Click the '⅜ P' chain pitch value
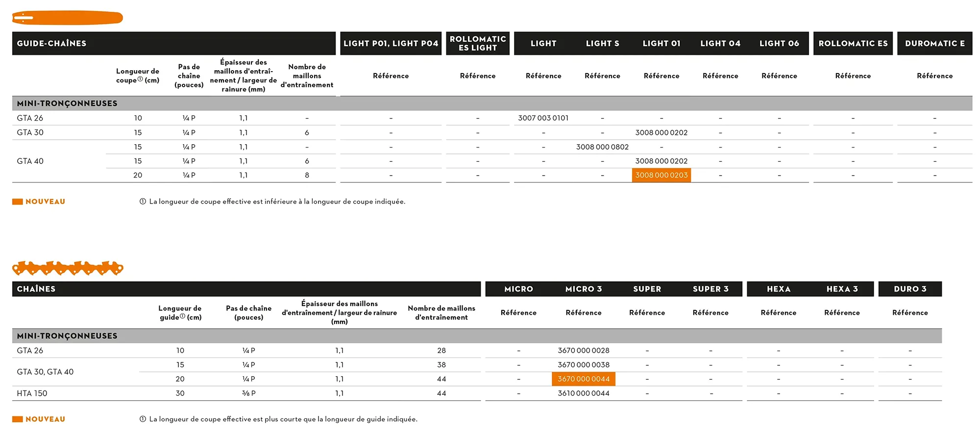 (x=249, y=393)
